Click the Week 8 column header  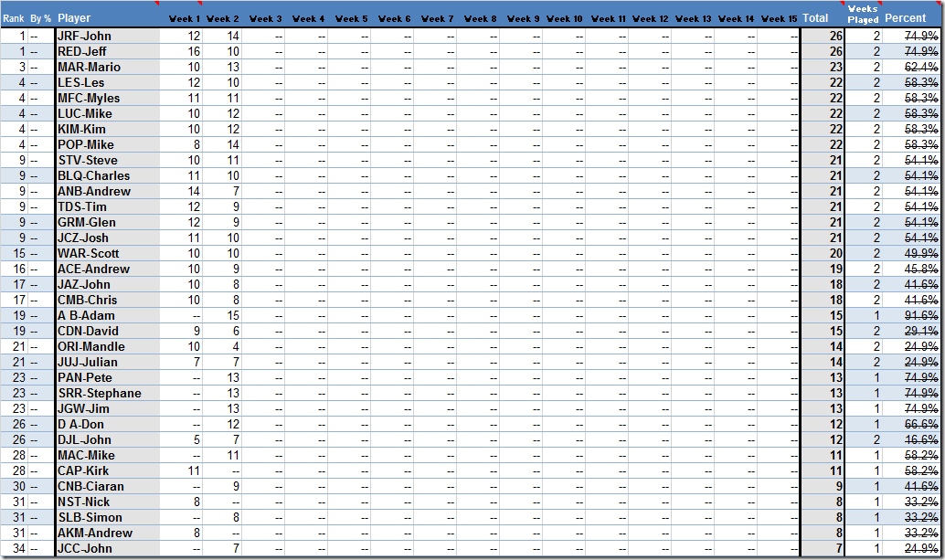(x=481, y=18)
